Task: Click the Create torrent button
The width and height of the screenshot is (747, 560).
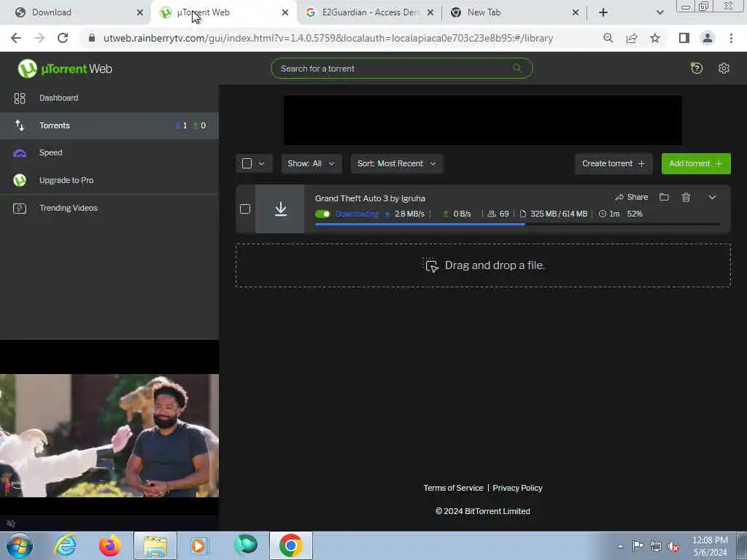Action: pyautogui.click(x=613, y=163)
